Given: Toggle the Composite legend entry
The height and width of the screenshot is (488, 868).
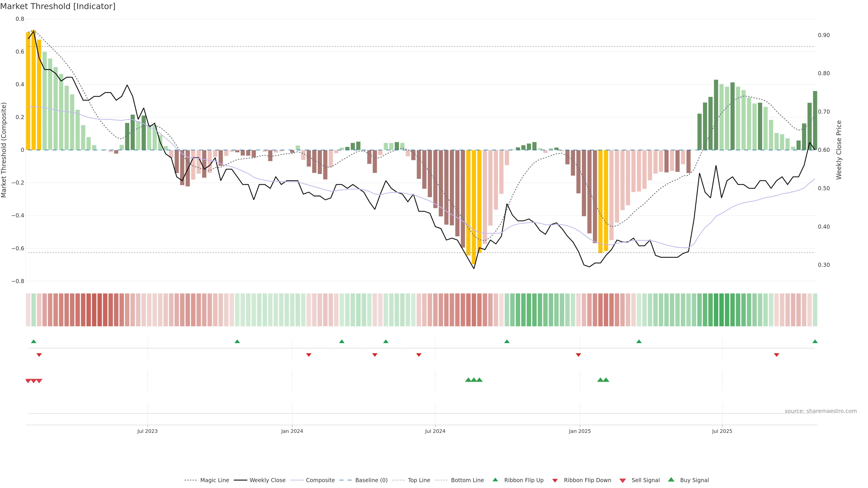Looking at the screenshot, I should 320,480.
